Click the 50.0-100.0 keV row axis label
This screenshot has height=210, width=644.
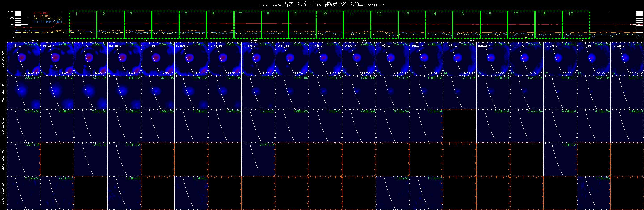point(3,193)
